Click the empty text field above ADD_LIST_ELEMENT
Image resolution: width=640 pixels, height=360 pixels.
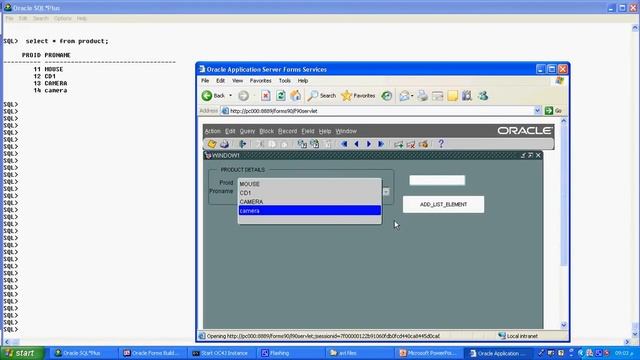tap(437, 180)
